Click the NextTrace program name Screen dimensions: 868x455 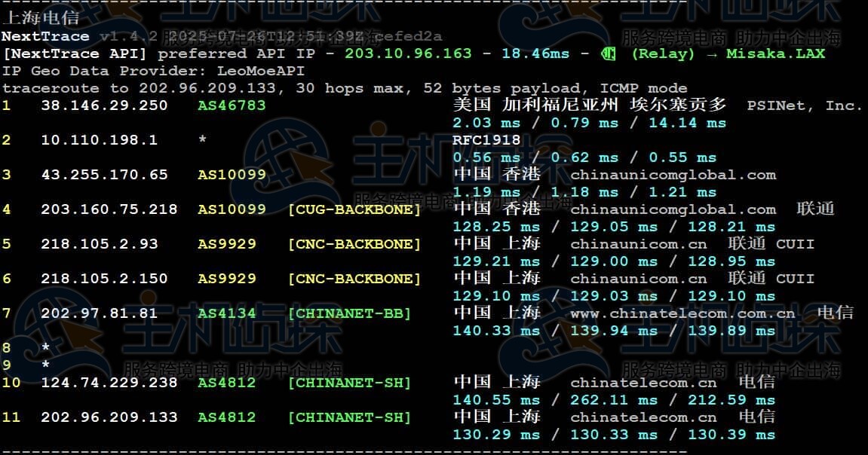pos(45,36)
